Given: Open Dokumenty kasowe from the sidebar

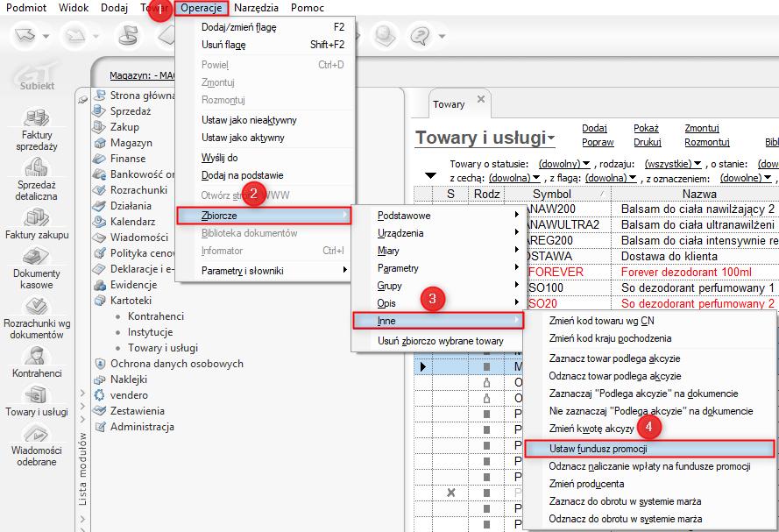Looking at the screenshot, I should 37,261.
